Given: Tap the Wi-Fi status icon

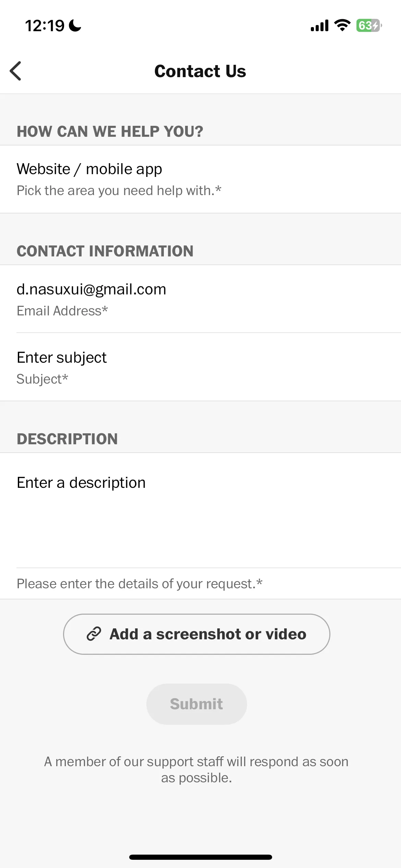Looking at the screenshot, I should click(x=342, y=25).
